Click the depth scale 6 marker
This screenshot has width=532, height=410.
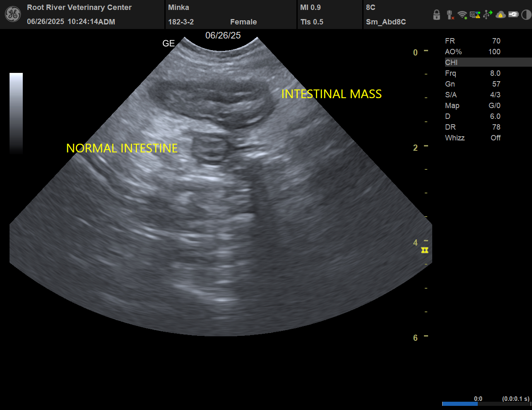coord(415,338)
